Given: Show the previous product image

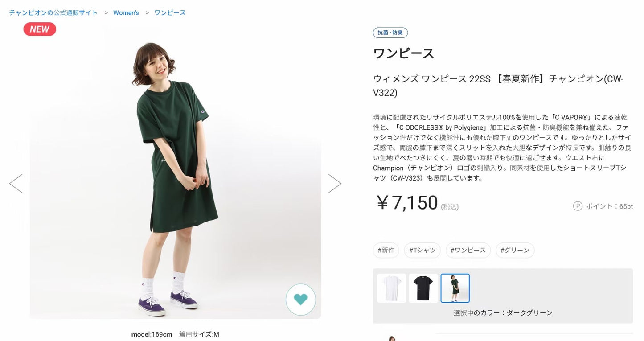Looking at the screenshot, I should pyautogui.click(x=16, y=184).
